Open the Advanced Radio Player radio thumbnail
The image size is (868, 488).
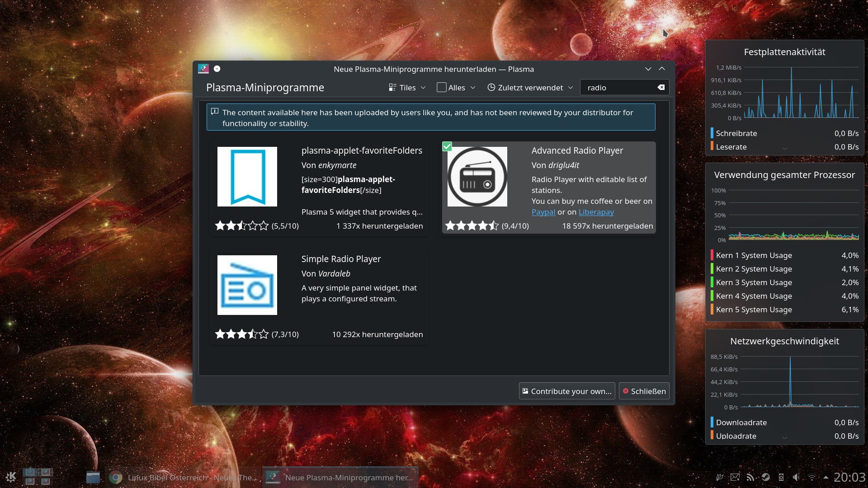click(x=477, y=177)
